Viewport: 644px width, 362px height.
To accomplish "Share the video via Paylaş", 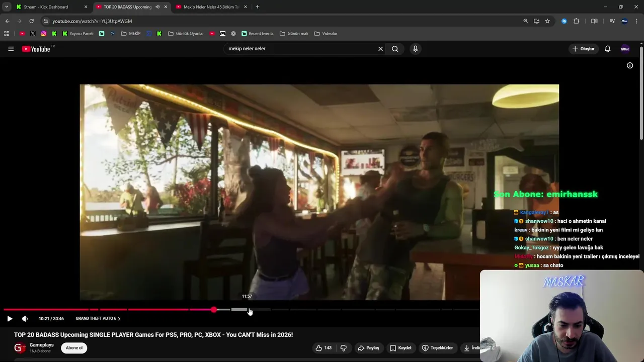I will [368, 348].
